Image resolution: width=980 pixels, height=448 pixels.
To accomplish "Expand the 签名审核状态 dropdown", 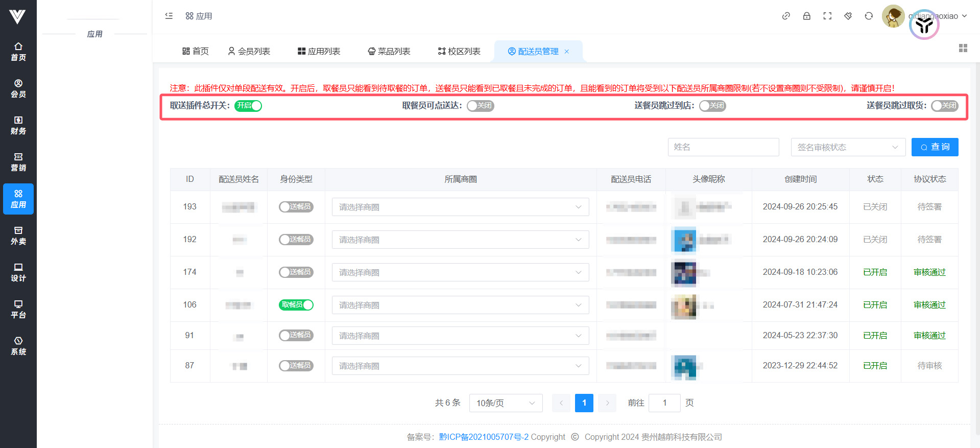I will (x=848, y=147).
